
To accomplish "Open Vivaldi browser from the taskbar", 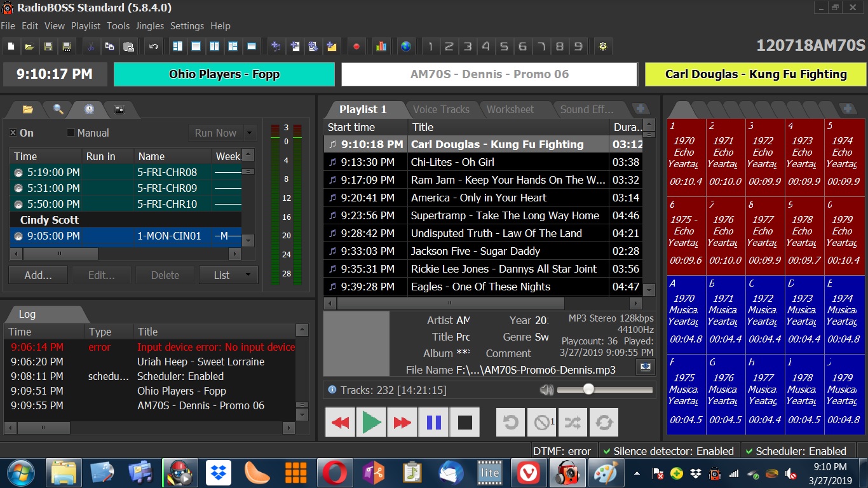I will (x=528, y=473).
